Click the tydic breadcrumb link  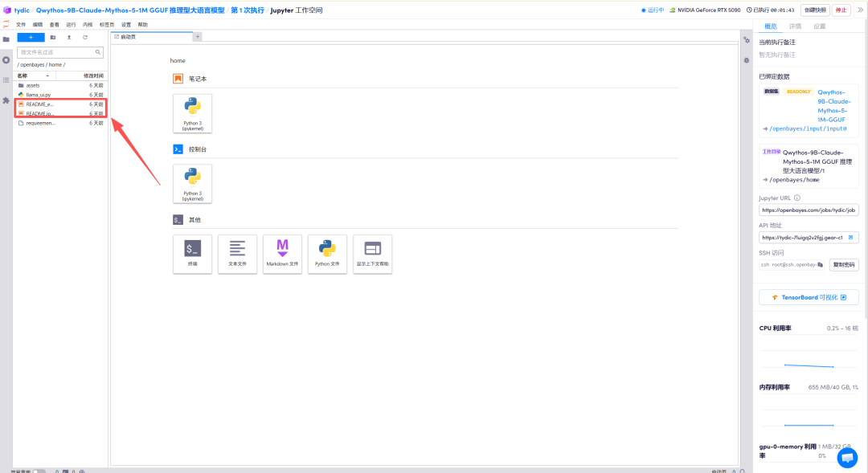click(23, 10)
